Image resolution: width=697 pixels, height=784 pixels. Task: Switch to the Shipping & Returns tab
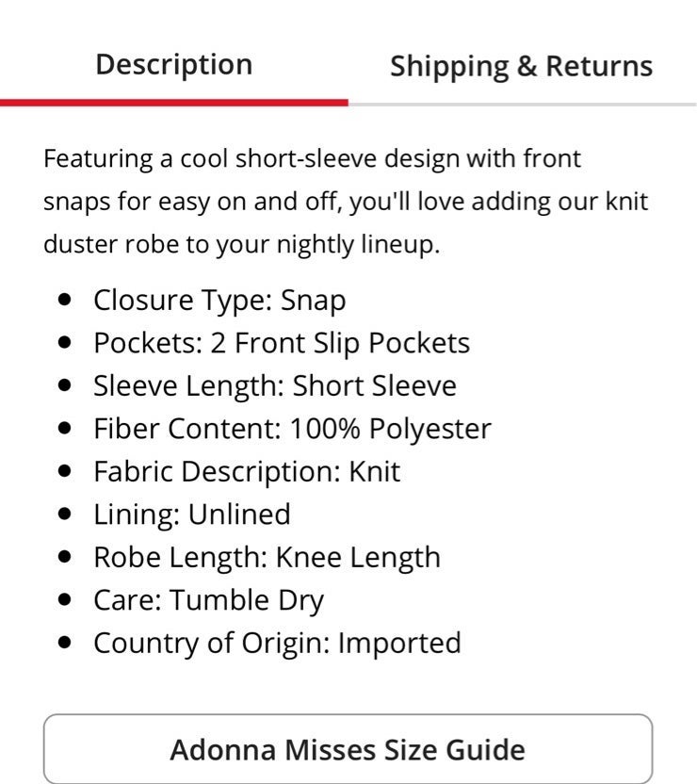pos(521,66)
